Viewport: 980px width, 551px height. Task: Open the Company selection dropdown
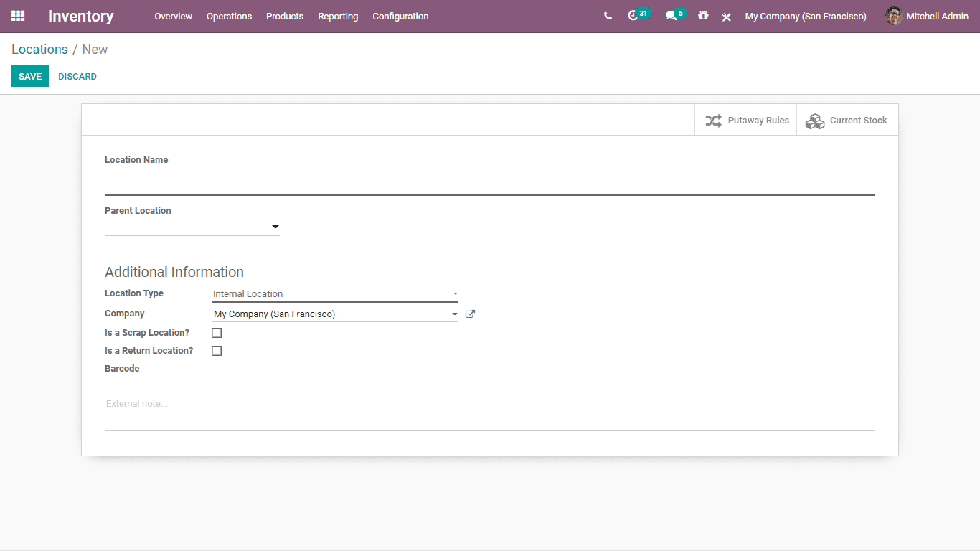coord(335,314)
